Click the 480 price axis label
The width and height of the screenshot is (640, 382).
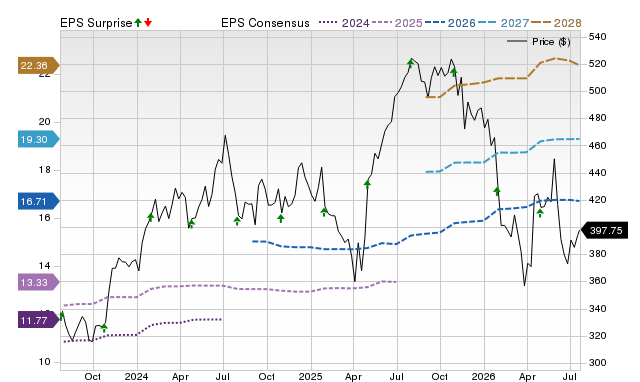(597, 118)
